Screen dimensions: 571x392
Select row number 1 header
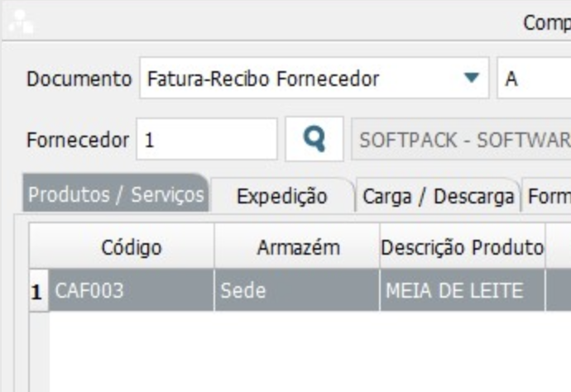(37, 290)
